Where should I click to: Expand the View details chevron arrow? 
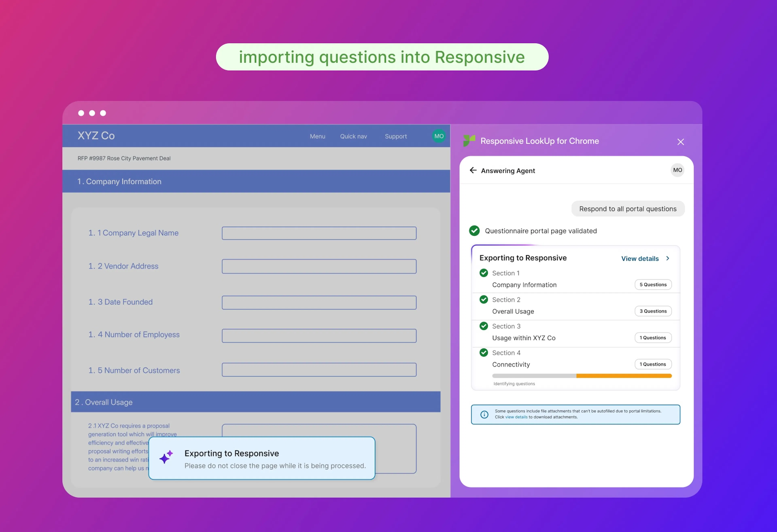pyautogui.click(x=667, y=258)
